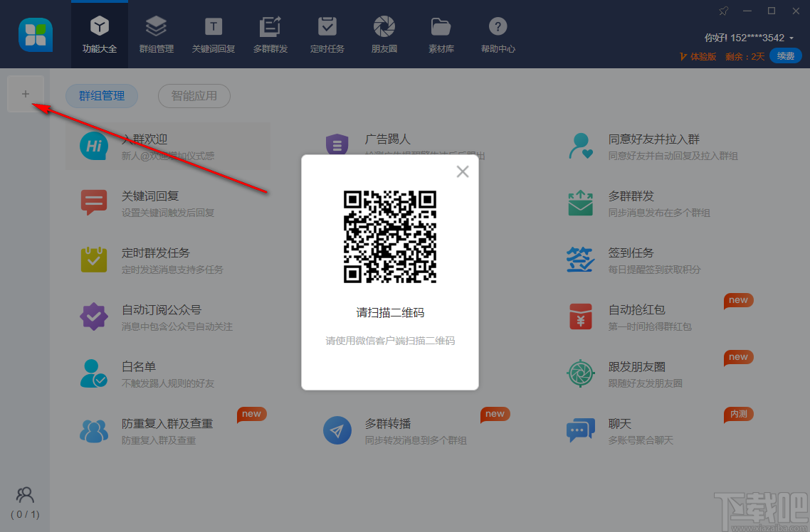Open 定时任务 toolbar item
This screenshot has width=810, height=532.
327,35
